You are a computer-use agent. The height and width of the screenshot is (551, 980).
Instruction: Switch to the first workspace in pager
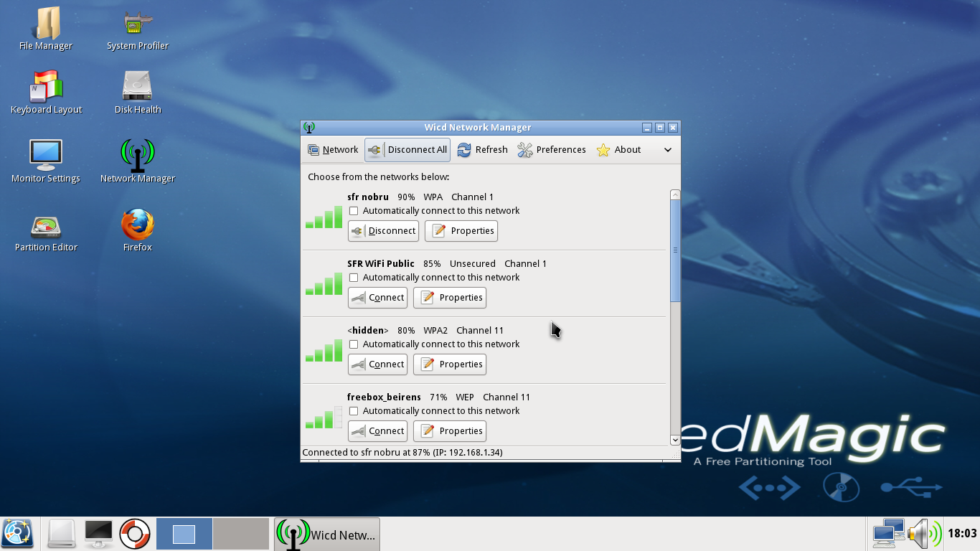pyautogui.click(x=184, y=534)
